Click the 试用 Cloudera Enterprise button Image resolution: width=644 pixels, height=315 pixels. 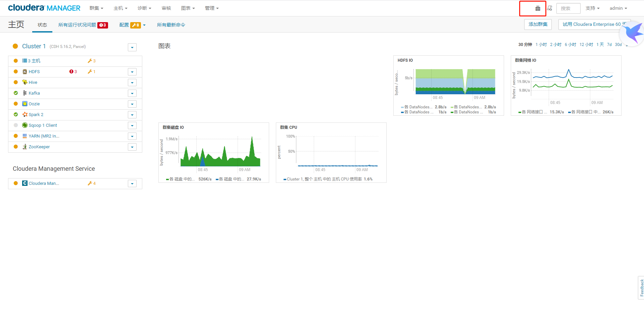[594, 24]
